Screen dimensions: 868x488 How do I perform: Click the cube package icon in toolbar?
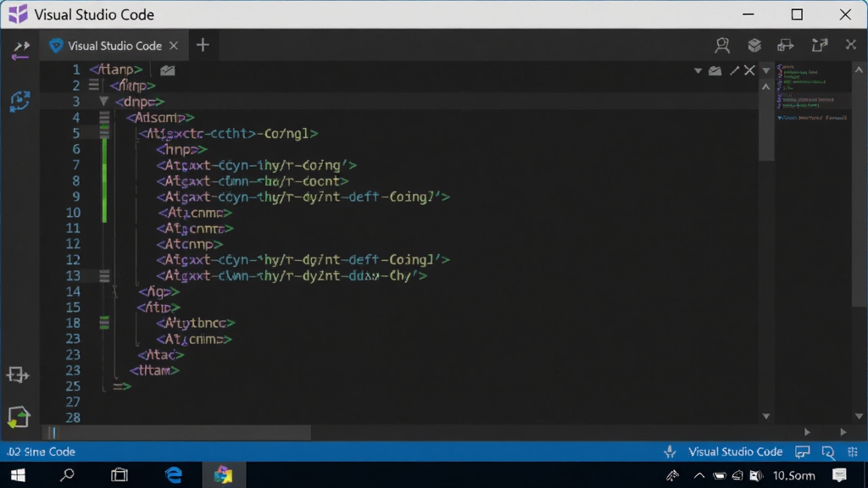(x=754, y=46)
